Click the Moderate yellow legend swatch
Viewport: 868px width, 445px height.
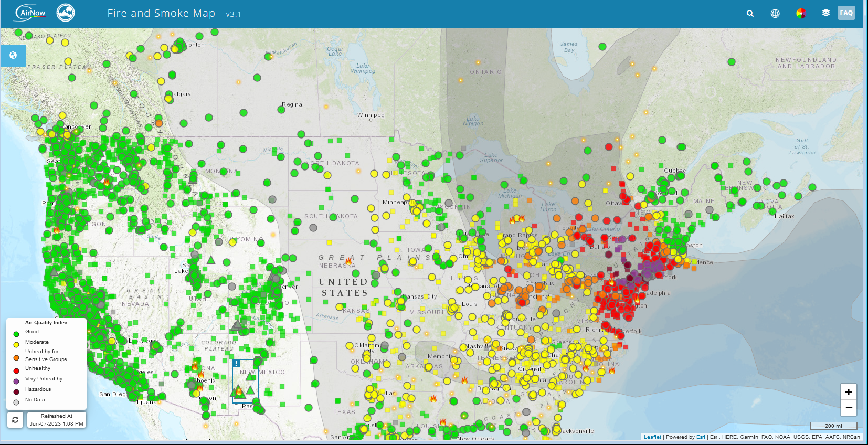click(x=16, y=345)
